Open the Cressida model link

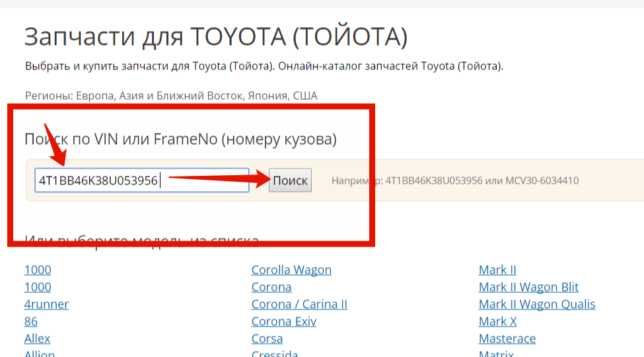click(x=274, y=354)
